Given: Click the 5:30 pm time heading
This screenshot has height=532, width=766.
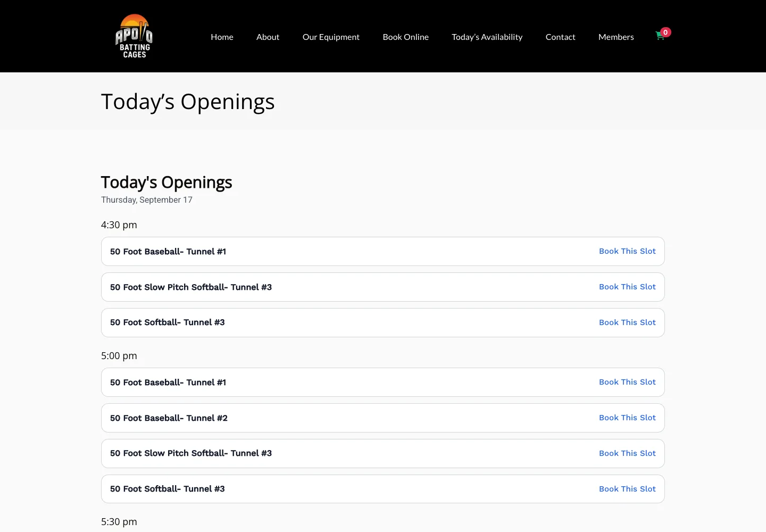Looking at the screenshot, I should (119, 522).
